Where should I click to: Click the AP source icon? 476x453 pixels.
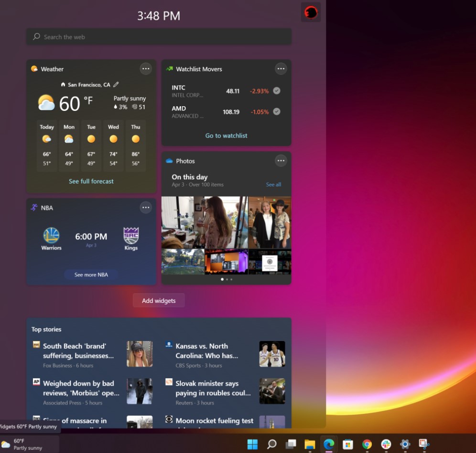(36, 382)
